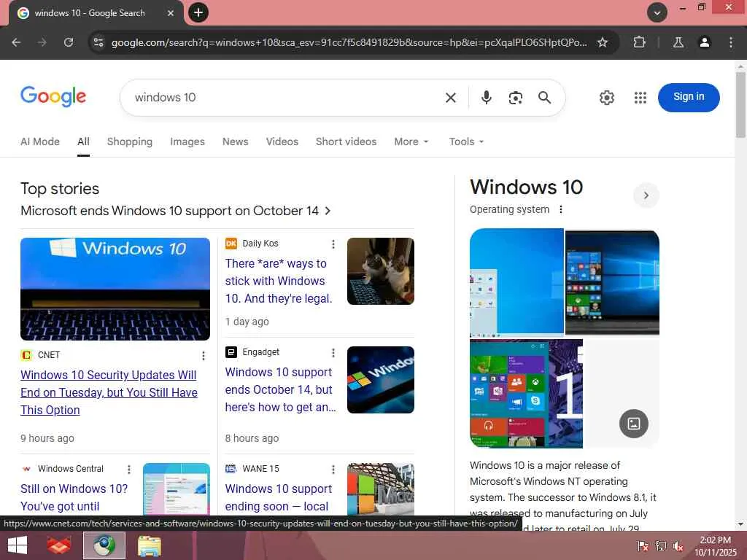The image size is (747, 560).
Task: Open the Chrome profile avatar icon
Action: pyautogui.click(x=705, y=42)
